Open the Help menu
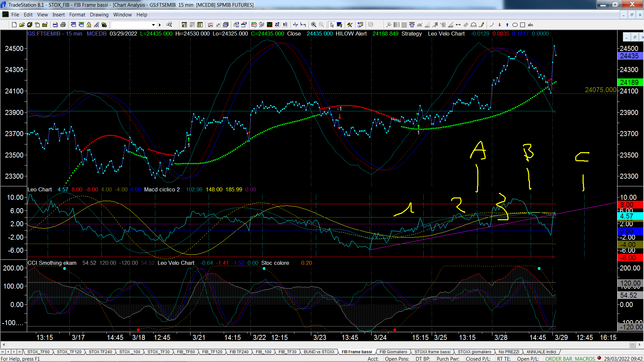Image resolution: width=644 pixels, height=362 pixels. (x=142, y=15)
